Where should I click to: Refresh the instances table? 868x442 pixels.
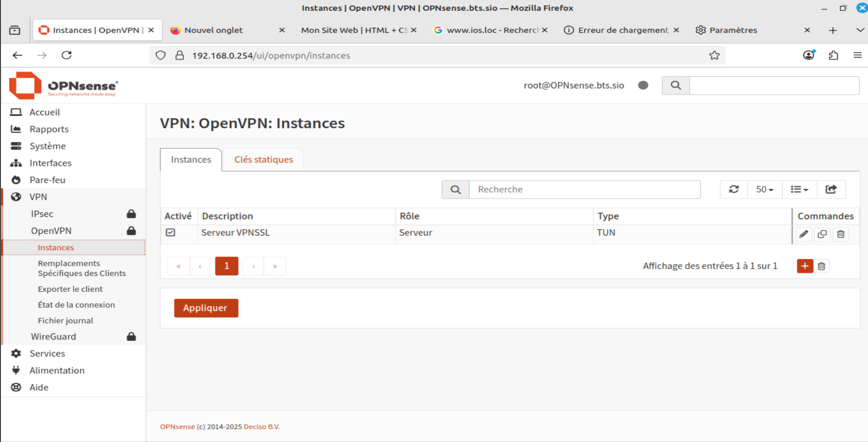[x=734, y=189]
